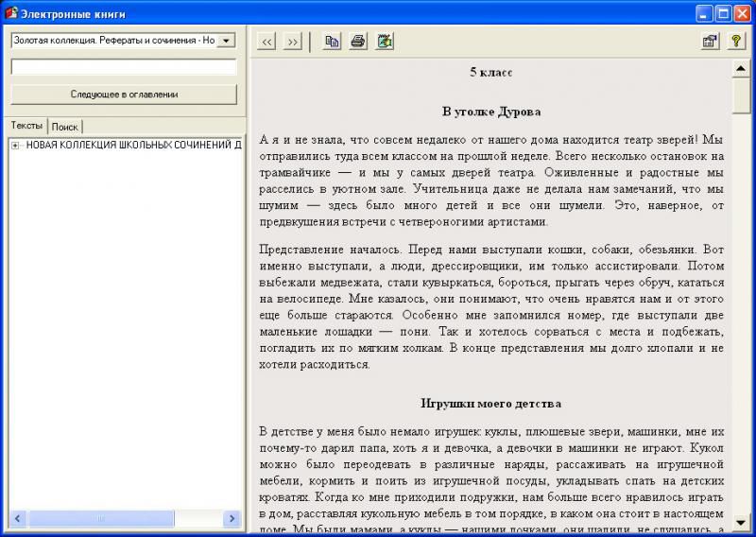Click the text area's vertical scrollbar thumb

pyautogui.click(x=741, y=97)
